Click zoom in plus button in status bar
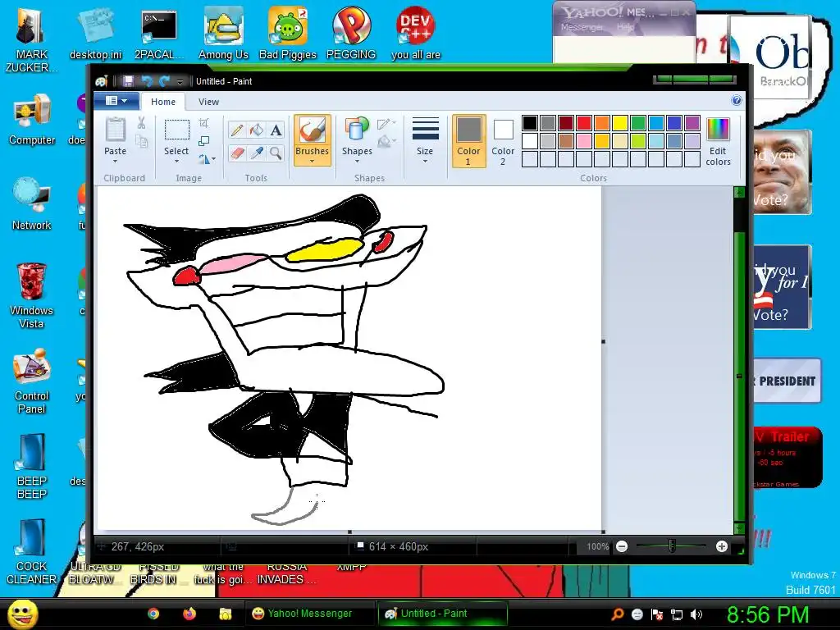The image size is (840, 630). pyautogui.click(x=722, y=546)
